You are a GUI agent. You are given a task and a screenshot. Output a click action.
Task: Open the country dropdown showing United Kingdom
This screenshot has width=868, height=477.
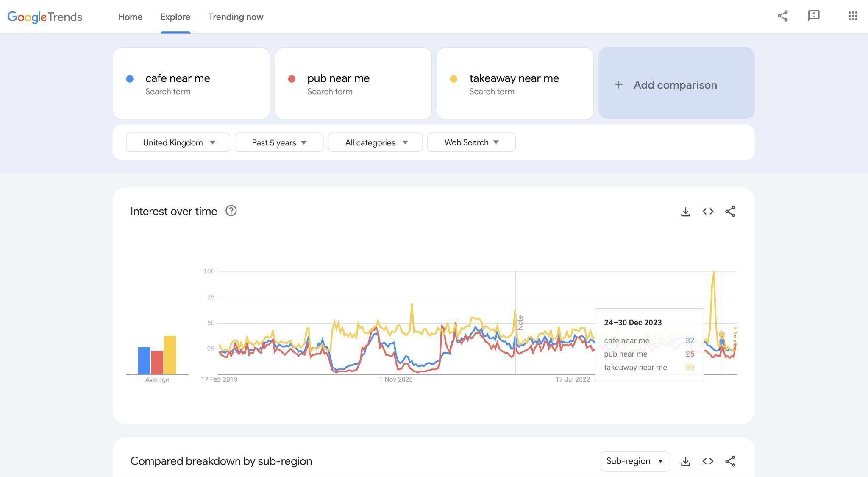[x=178, y=142]
